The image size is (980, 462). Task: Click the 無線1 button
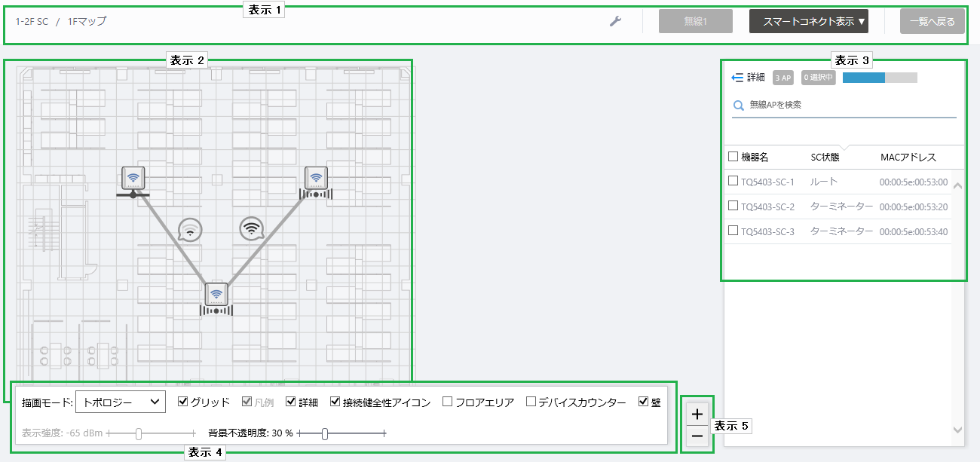[x=696, y=22]
